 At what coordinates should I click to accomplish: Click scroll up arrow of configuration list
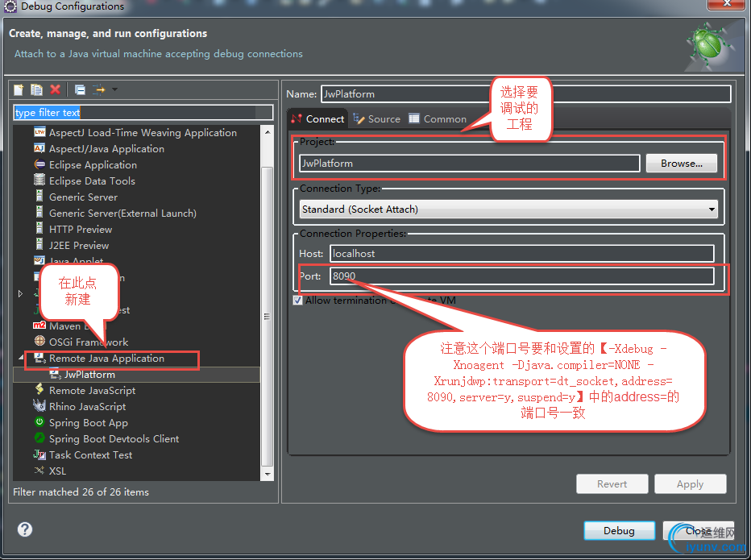tap(268, 131)
